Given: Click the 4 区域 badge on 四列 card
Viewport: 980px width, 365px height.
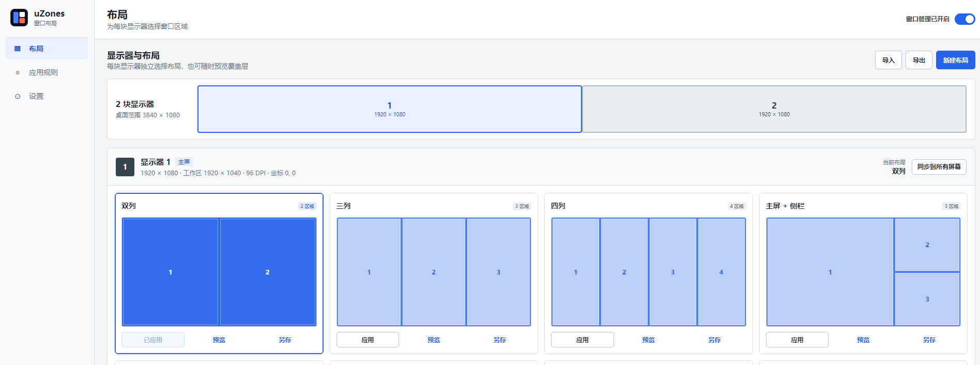Looking at the screenshot, I should point(737,206).
